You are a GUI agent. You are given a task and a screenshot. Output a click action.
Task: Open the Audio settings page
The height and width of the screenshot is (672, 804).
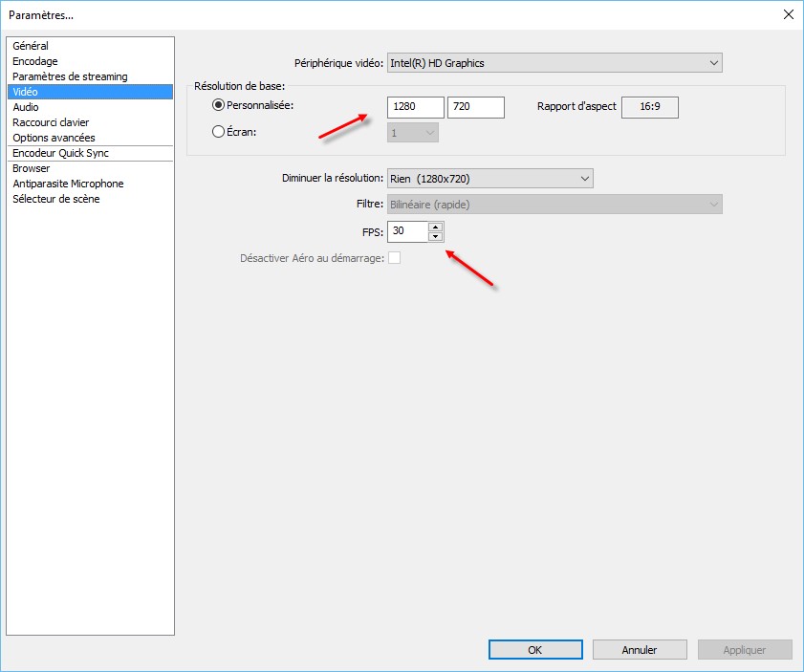tap(26, 107)
